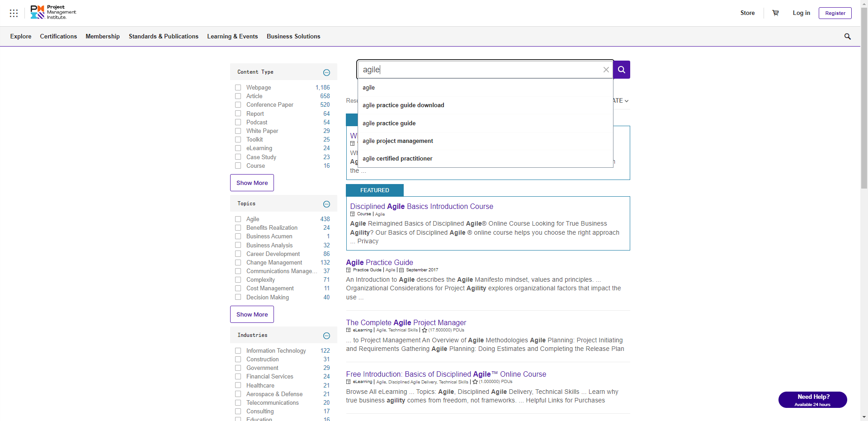This screenshot has height=421, width=868.
Task: Open the Learning & Events menu
Action: pos(232,37)
